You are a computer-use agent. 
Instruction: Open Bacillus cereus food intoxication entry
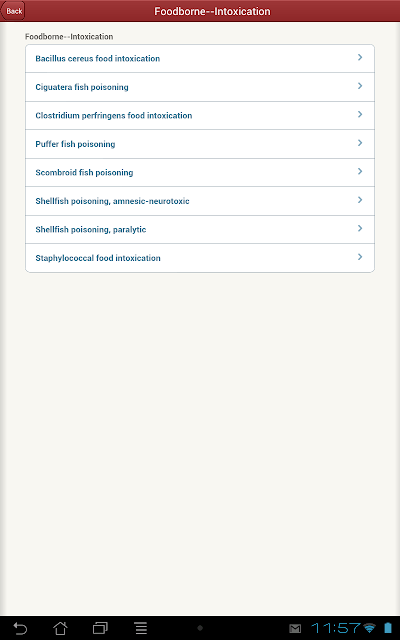point(200,58)
